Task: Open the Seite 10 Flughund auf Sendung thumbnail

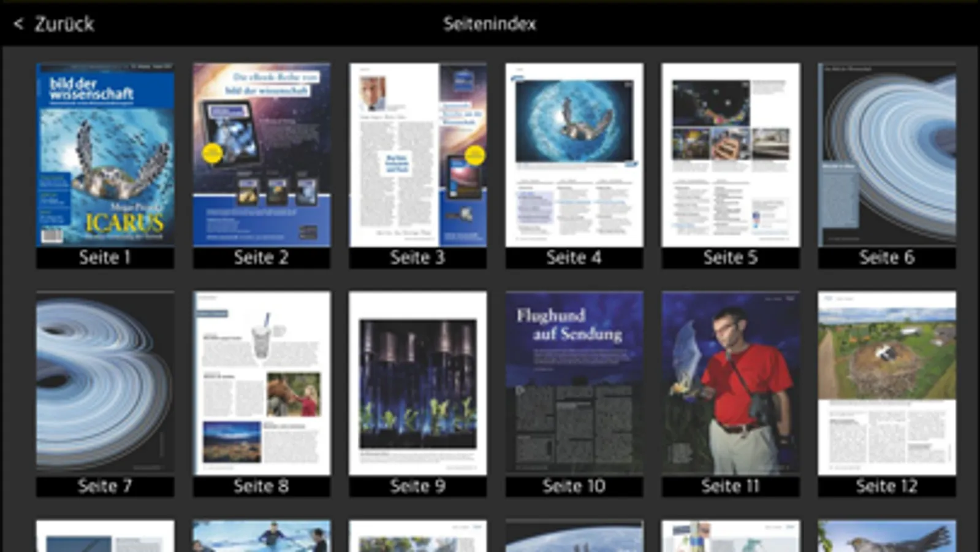Action: click(574, 383)
